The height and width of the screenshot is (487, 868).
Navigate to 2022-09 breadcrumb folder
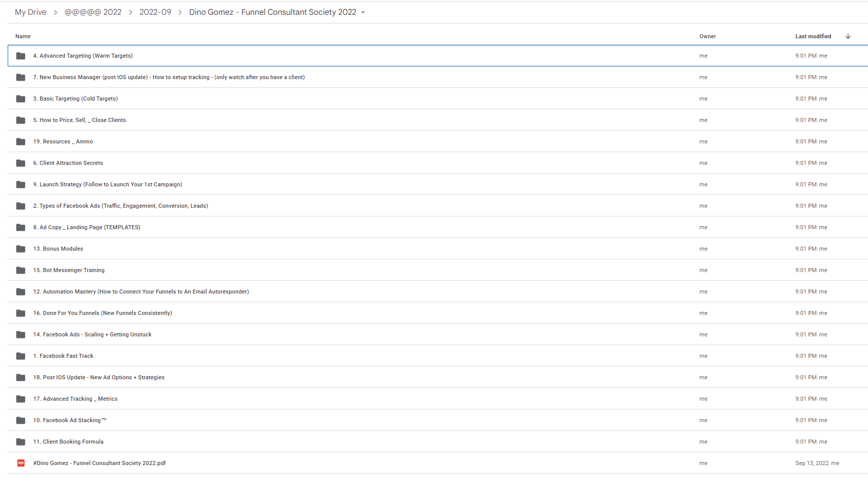tap(155, 12)
